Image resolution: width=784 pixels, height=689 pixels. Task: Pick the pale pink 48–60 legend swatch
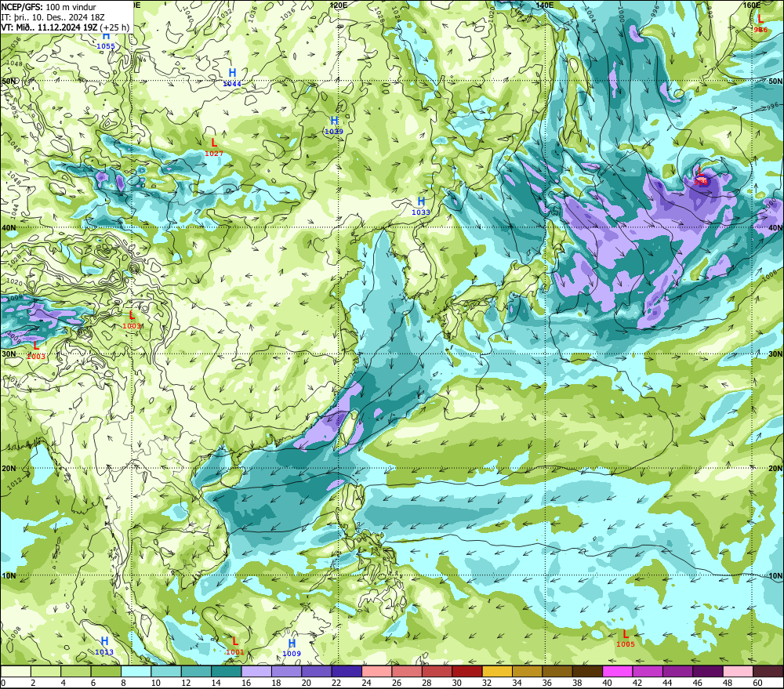pos(738,671)
